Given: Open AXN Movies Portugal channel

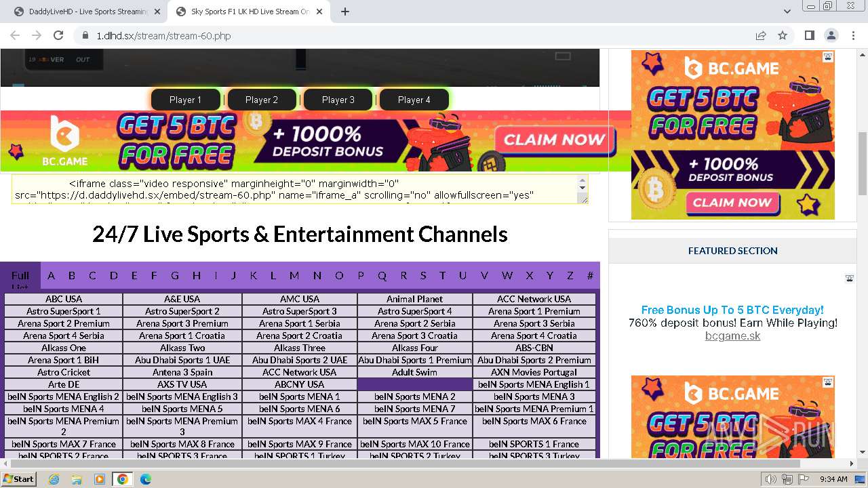Looking at the screenshot, I should 534,372.
